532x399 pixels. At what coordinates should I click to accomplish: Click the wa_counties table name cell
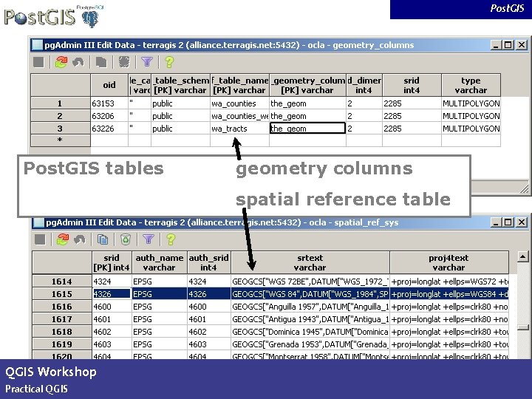(239, 103)
